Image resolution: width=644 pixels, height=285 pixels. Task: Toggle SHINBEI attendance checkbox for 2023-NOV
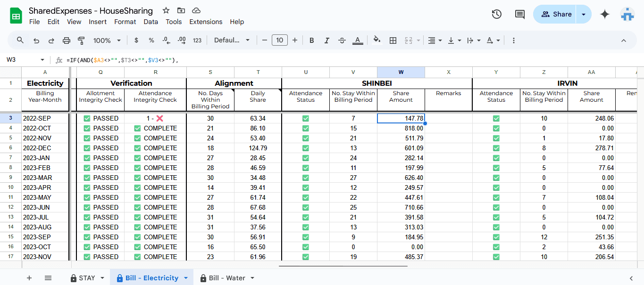pyautogui.click(x=306, y=257)
